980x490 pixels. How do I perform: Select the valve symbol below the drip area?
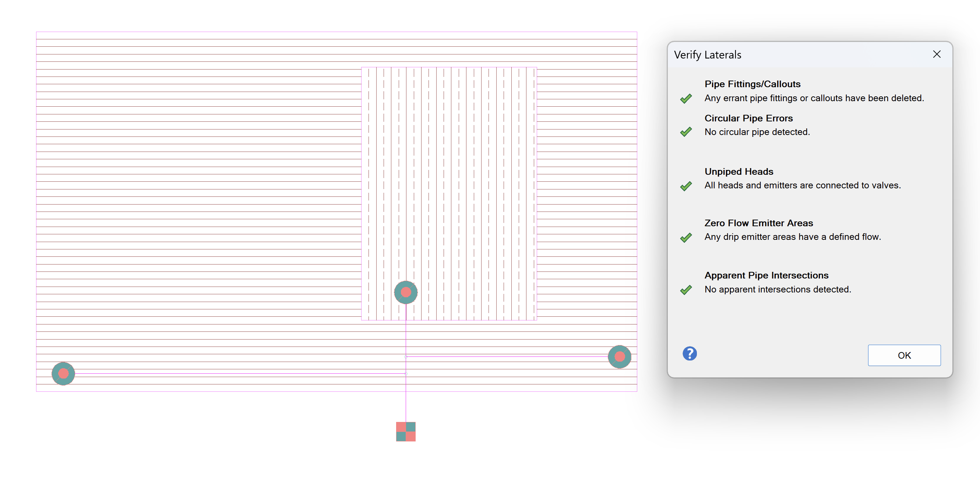(406, 432)
